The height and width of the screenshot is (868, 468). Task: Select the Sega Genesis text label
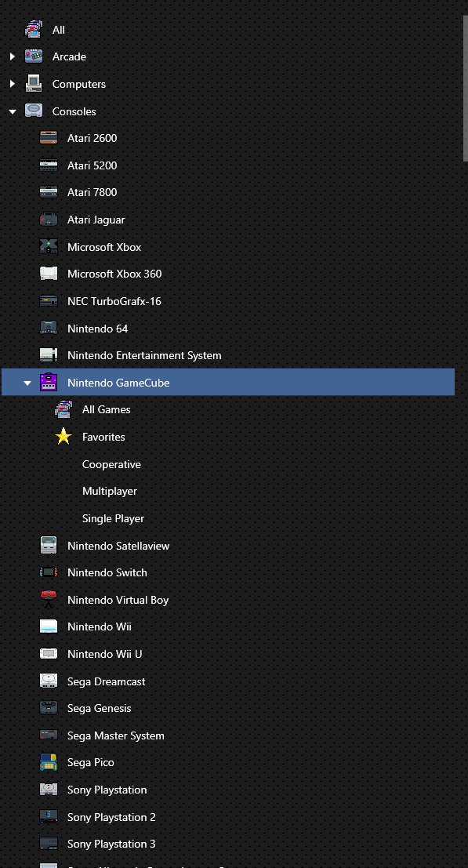(99, 708)
